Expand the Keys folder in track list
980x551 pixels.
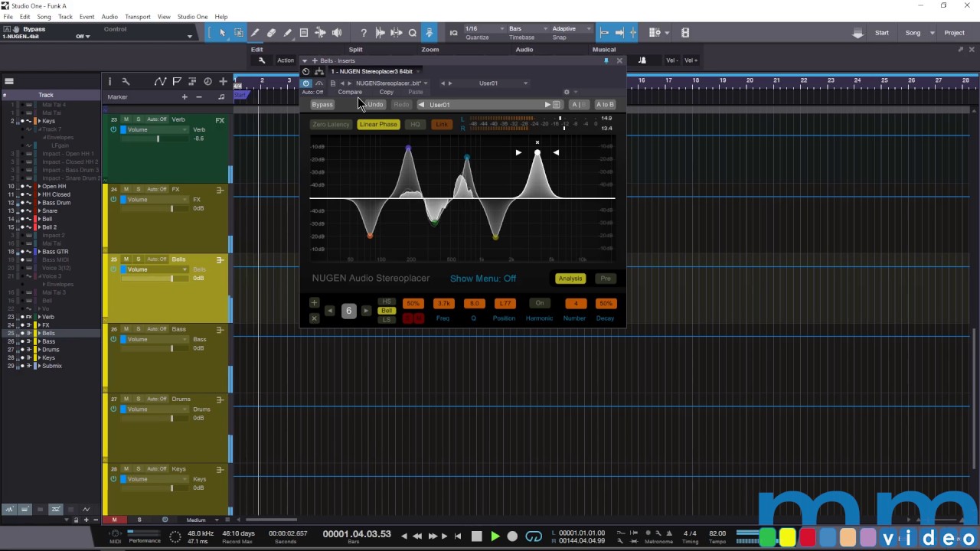click(x=39, y=121)
